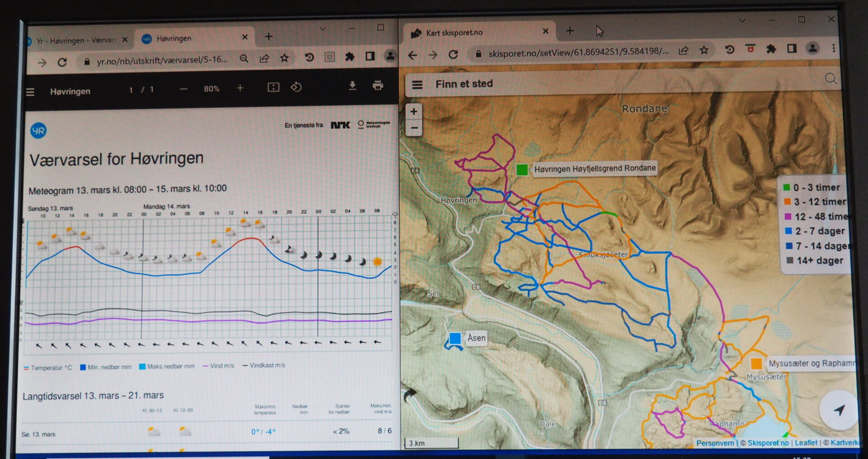
Task: Open a new tab in the skisporet window
Action: [570, 31]
